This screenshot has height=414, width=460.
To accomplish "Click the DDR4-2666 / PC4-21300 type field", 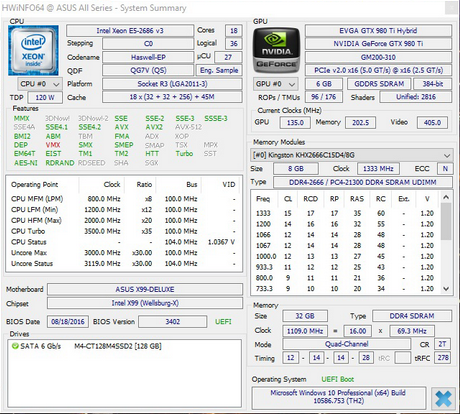I will [x=363, y=183].
